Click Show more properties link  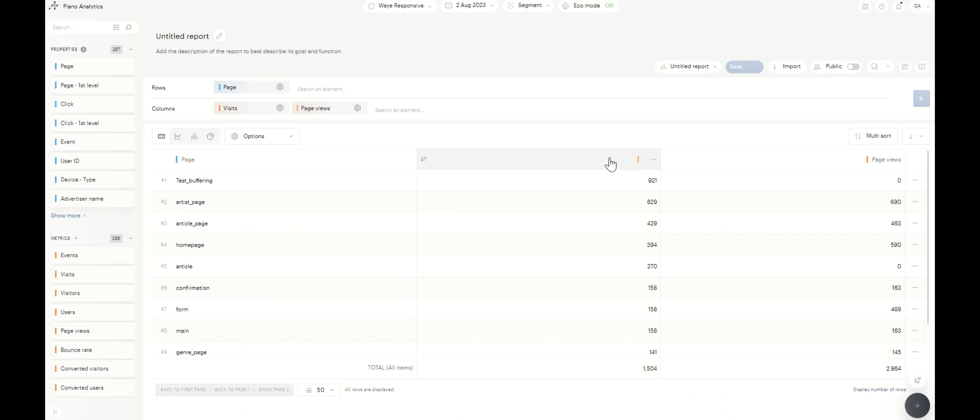click(68, 215)
